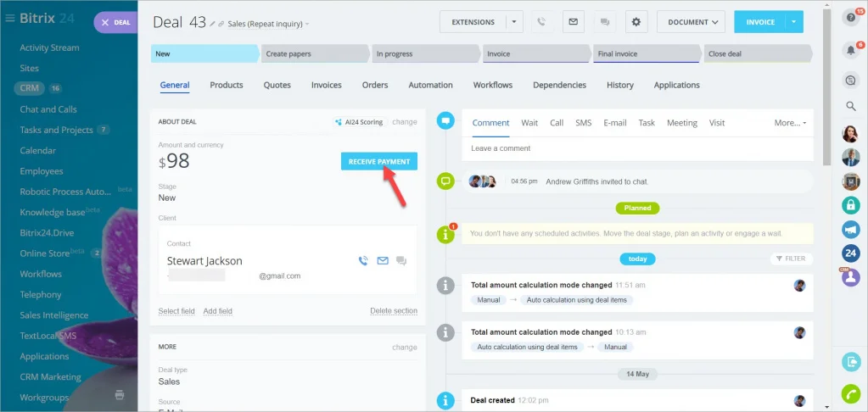Open the blue megaphone icon in right sidebar
Viewport: 868px width, 412px height.
point(851,229)
